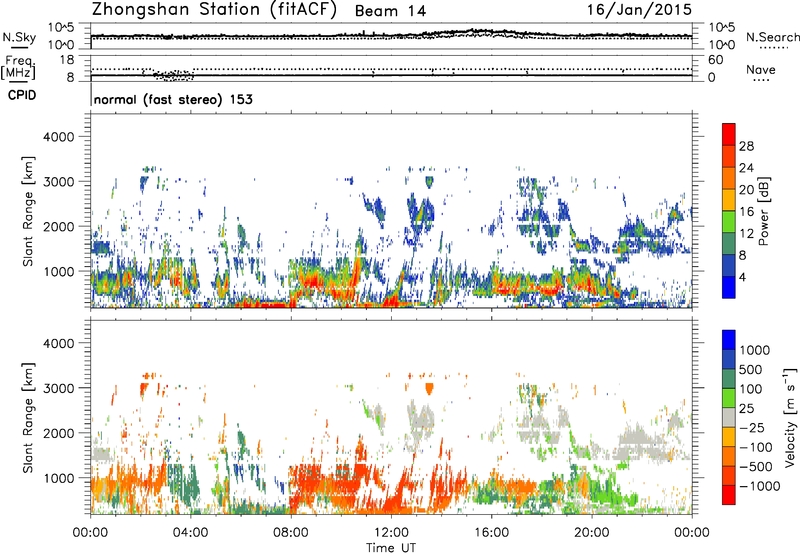Click the 'Zhongshan Station (fitACF)' title
Screen dimensions: 800x554
(214, 10)
